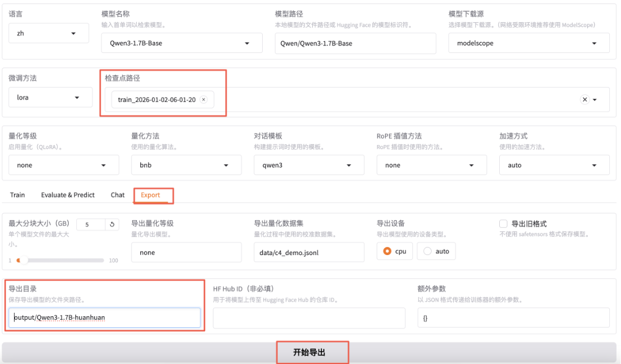This screenshot has height=364, width=621.
Task: Expand the checkpoint path selection dropdown
Action: tap(594, 99)
